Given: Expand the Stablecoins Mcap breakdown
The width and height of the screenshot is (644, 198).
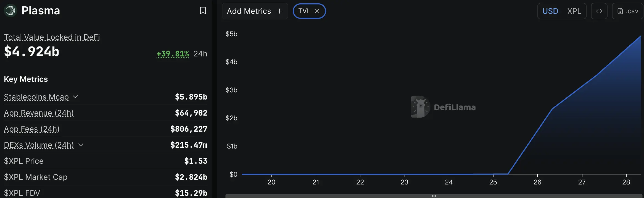Looking at the screenshot, I should tap(75, 97).
